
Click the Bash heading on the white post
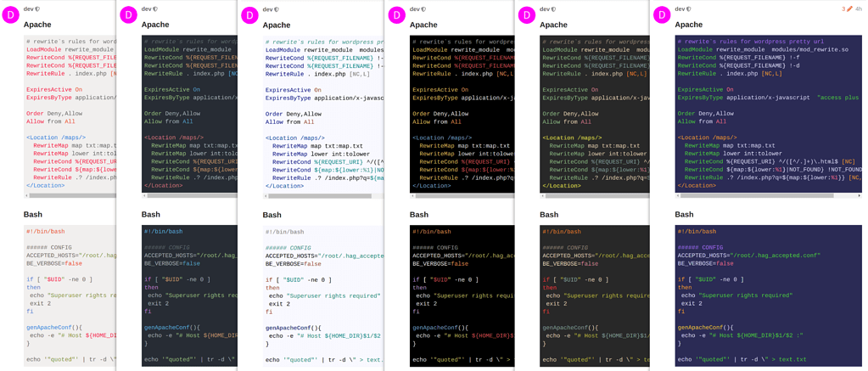coord(272,214)
